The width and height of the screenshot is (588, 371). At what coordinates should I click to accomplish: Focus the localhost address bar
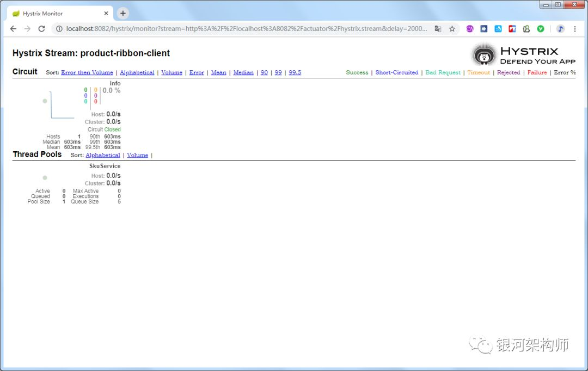(247, 29)
